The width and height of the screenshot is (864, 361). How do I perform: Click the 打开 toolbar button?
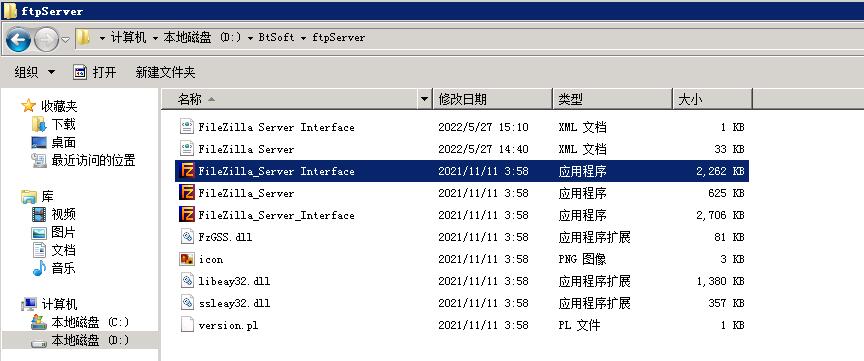point(95,72)
